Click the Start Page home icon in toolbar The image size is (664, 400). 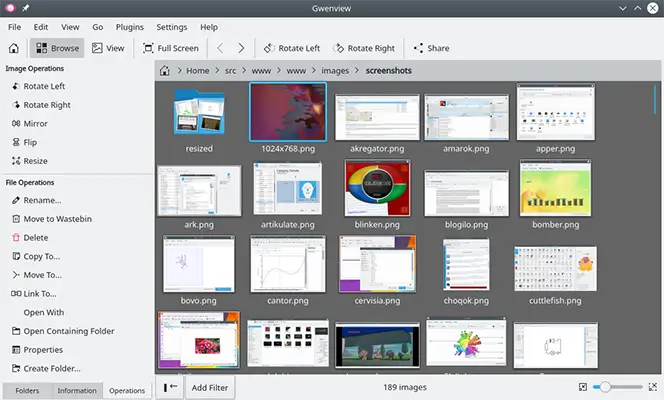click(x=14, y=48)
